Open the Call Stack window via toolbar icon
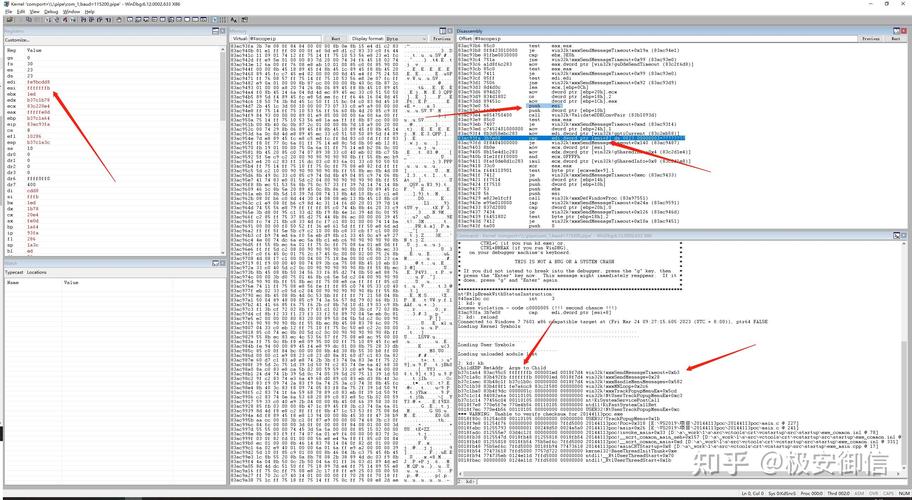 170,20
